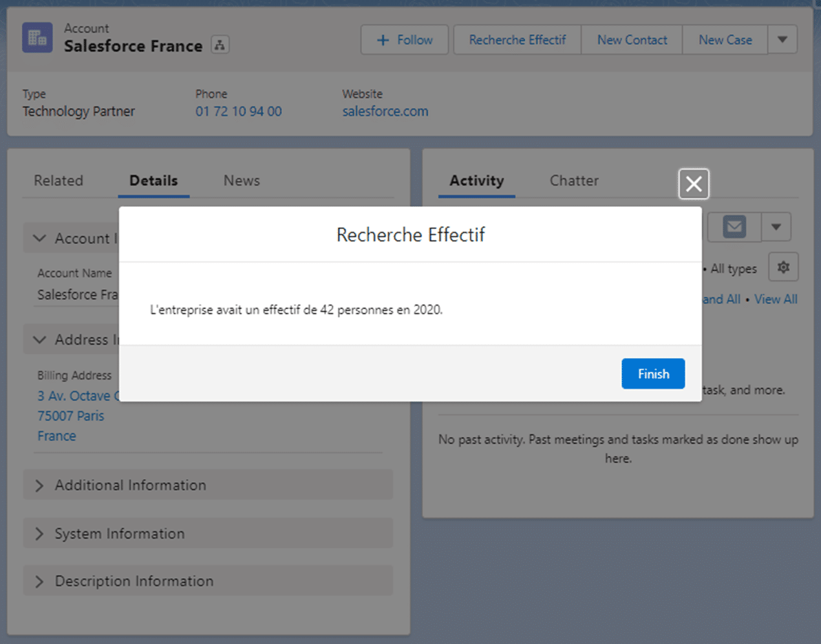The width and height of the screenshot is (821, 644).
Task: Close the Recherche Effectif dialog with X
Action: pyautogui.click(x=694, y=184)
